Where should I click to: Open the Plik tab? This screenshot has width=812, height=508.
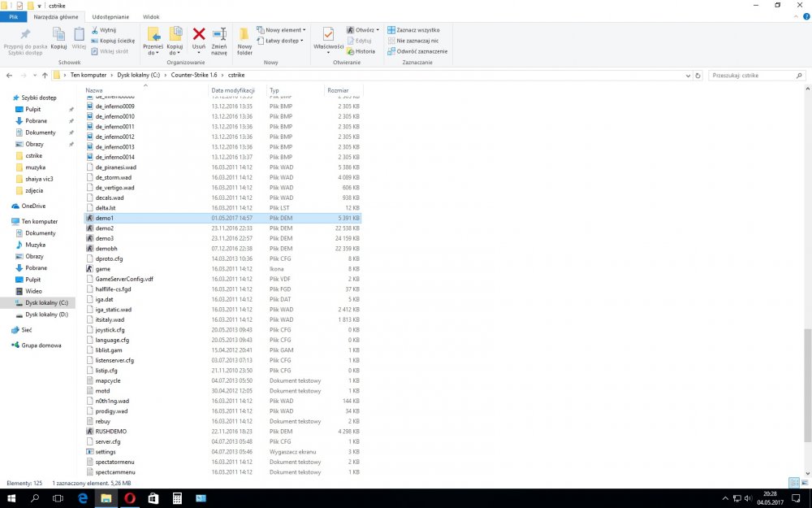[14, 17]
